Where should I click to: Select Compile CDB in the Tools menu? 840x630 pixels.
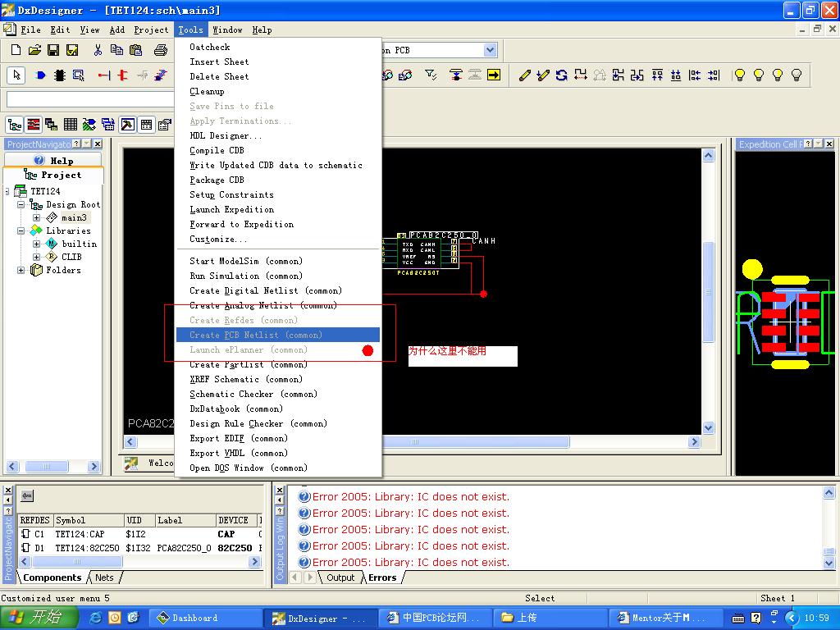click(217, 151)
